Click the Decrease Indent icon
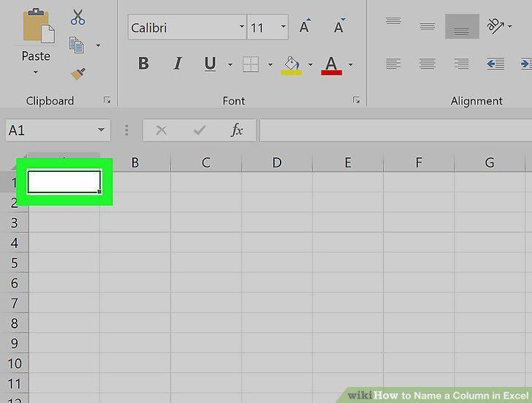 (495, 64)
